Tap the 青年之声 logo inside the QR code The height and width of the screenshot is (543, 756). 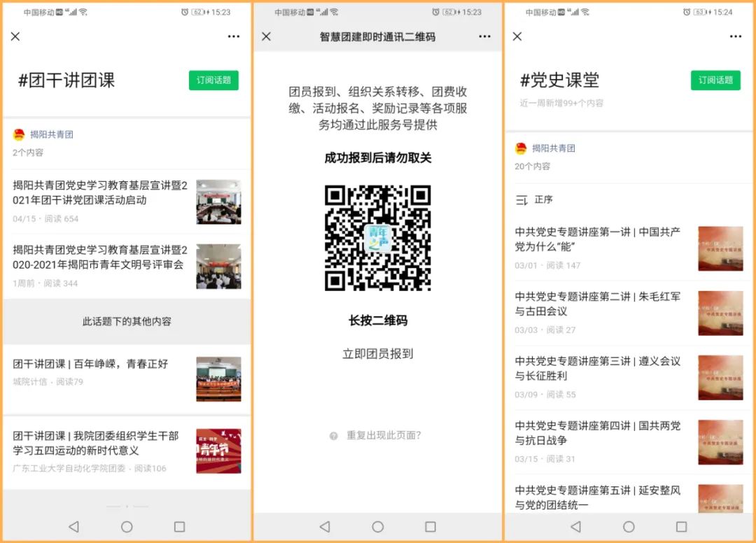[378, 238]
